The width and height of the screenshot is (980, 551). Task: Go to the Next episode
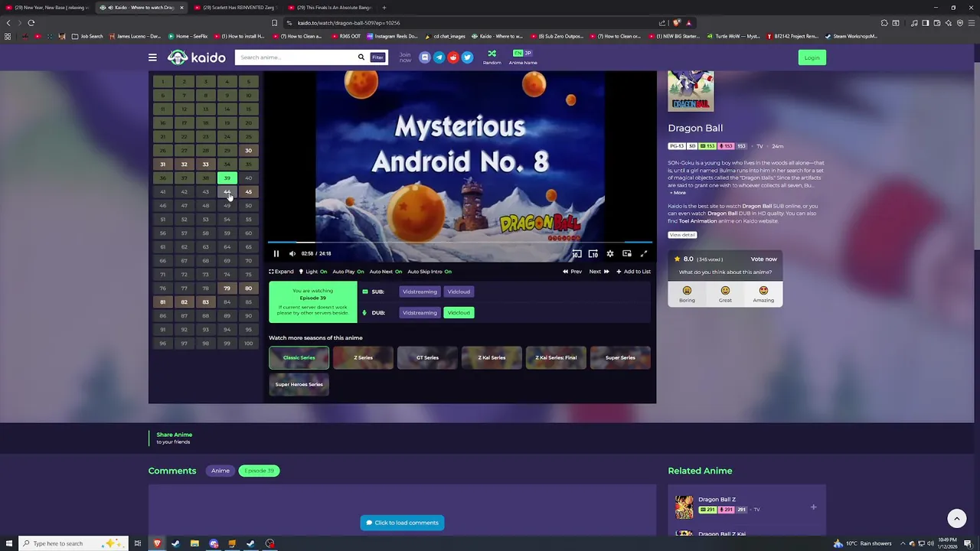(x=599, y=272)
